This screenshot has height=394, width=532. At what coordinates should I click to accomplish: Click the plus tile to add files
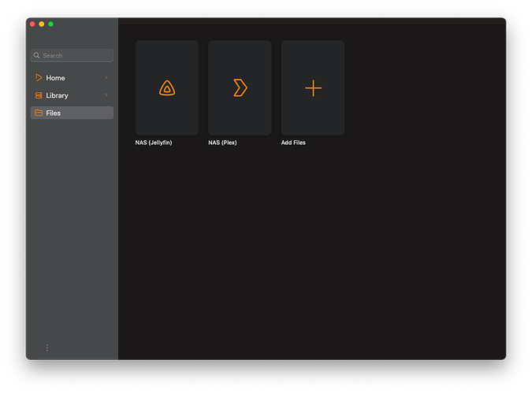pos(313,88)
